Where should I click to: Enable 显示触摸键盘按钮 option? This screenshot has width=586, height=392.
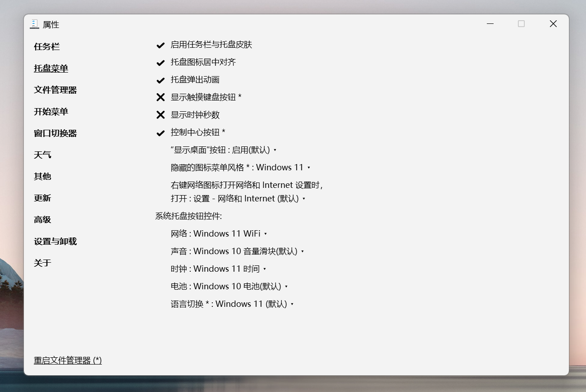click(x=160, y=97)
